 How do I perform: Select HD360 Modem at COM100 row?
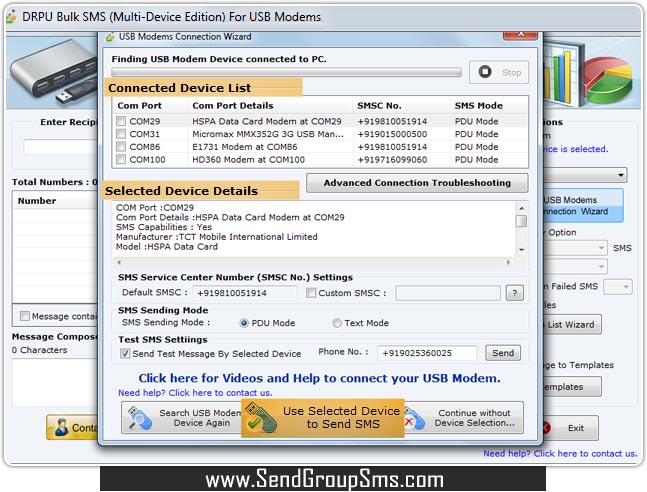tap(320, 159)
